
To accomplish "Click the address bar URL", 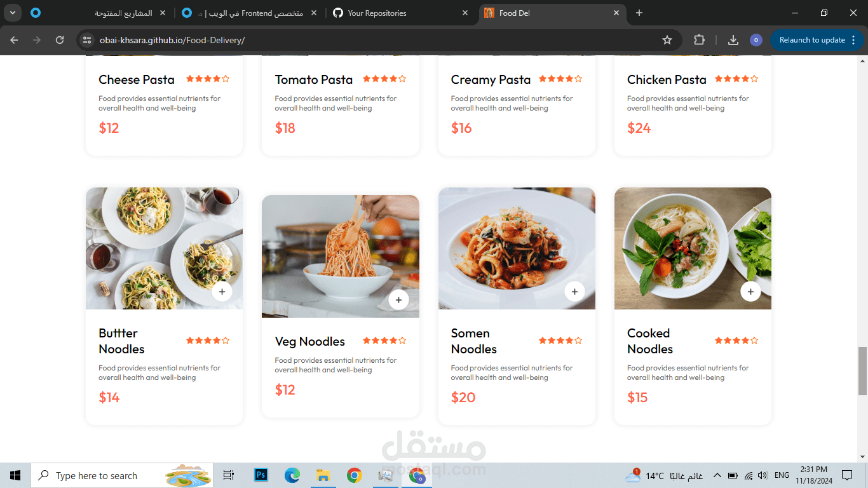I will (x=172, y=40).
